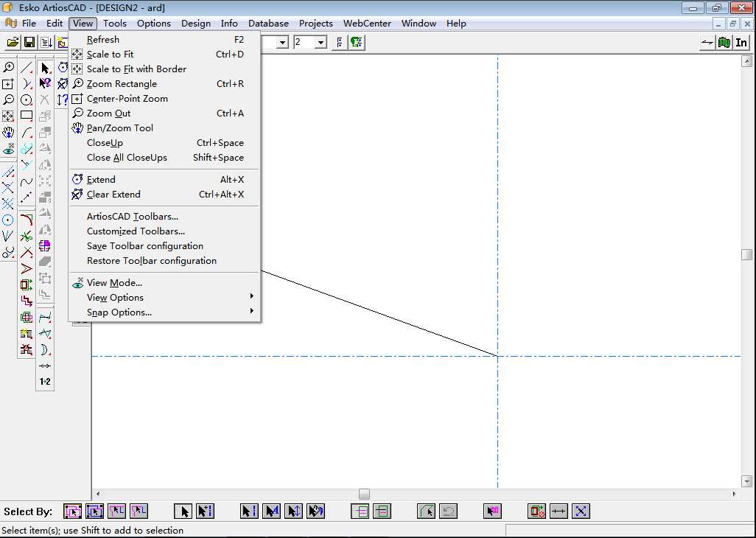Viewport: 756px width, 538px height.
Task: Toggle the View Mode eye icon in left toolbar
Action: 8,150
